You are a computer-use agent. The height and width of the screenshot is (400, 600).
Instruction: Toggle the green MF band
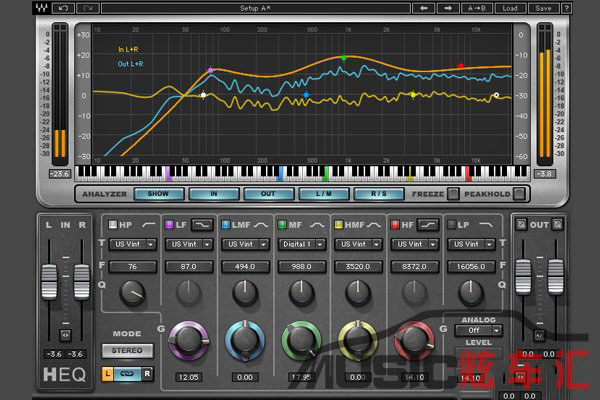click(x=282, y=225)
